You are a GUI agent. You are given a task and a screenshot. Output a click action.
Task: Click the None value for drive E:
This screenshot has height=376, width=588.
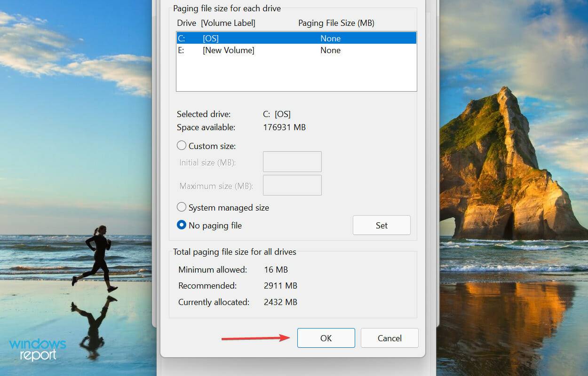331,50
